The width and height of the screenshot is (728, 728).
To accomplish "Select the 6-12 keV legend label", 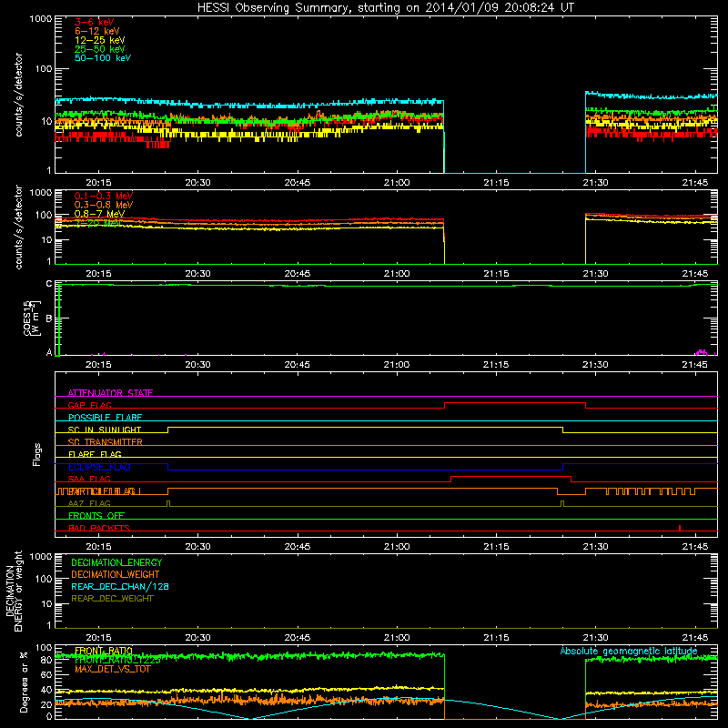I will [x=96, y=31].
